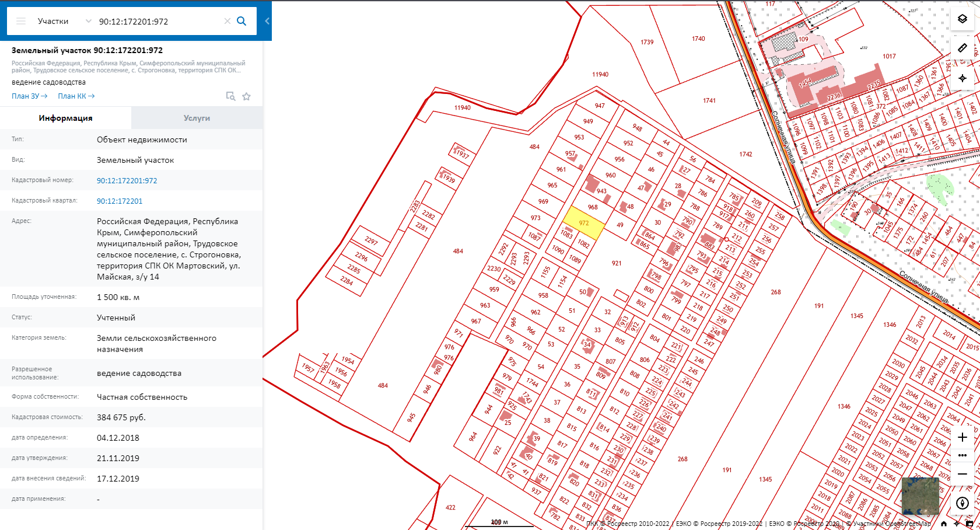Click the locate-me crosshair icon
This screenshot has width=980, height=530.
point(963,78)
